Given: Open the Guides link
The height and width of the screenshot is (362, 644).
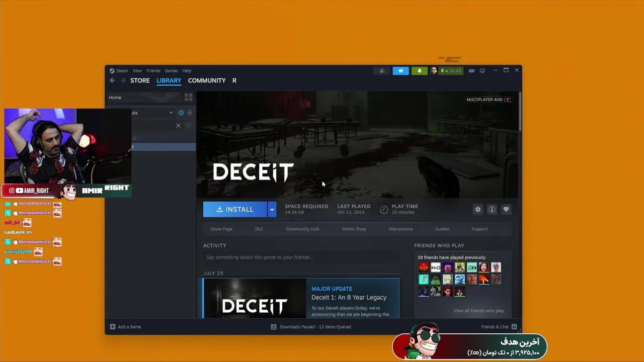Looking at the screenshot, I should point(442,229).
